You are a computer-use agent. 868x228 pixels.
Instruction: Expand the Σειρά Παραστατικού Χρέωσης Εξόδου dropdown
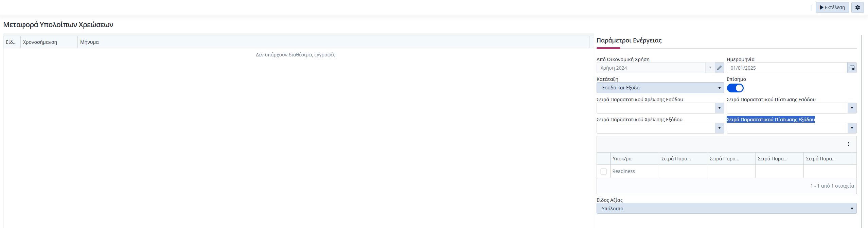[719, 128]
